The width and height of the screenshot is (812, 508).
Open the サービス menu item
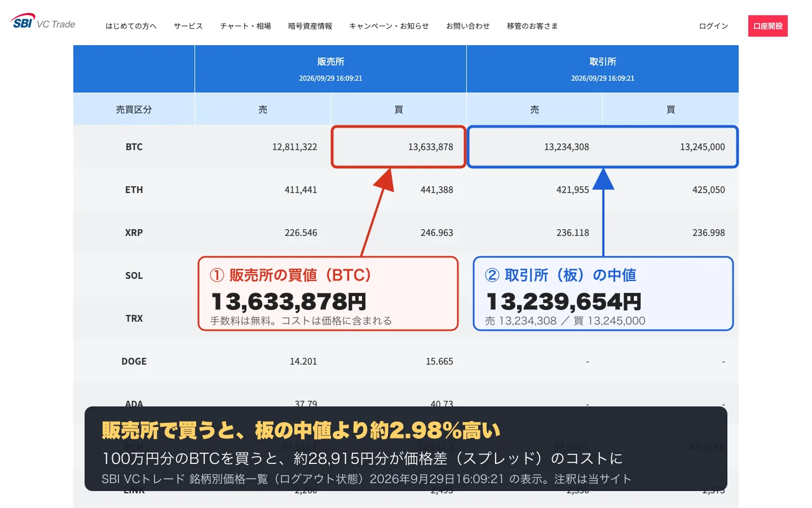tap(188, 26)
